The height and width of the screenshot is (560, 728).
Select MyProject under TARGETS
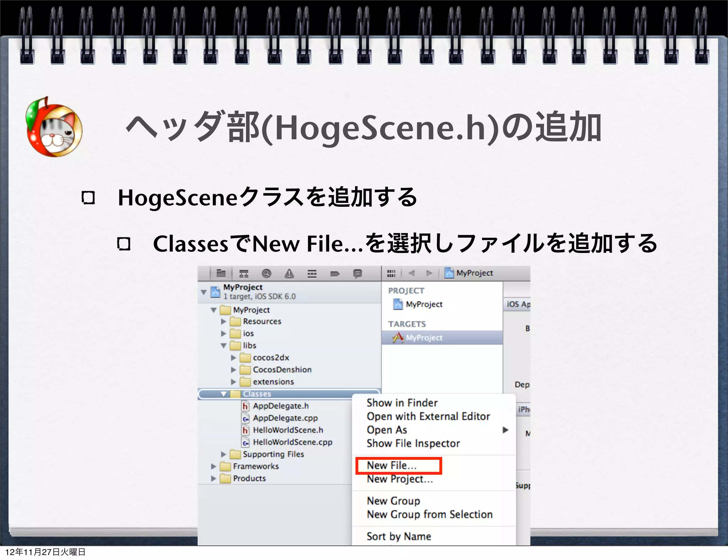(x=442, y=338)
